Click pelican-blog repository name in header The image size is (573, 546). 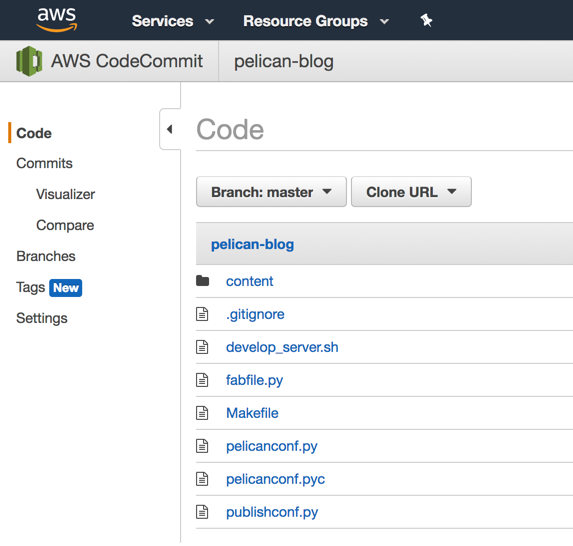[284, 61]
